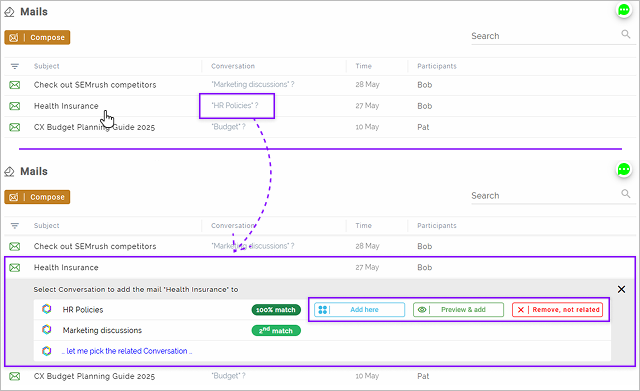Click Compose button in upper Mails panel
The height and width of the screenshot is (391, 640).
click(37, 37)
